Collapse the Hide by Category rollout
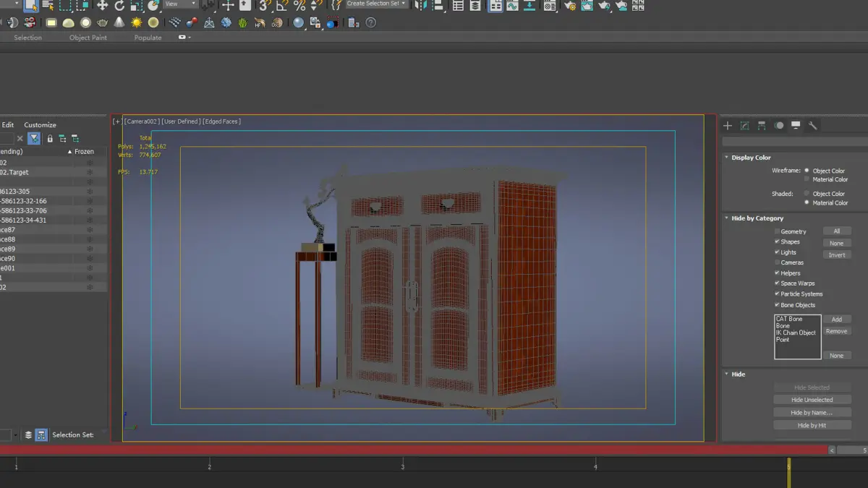Screen dimensions: 868x488 click(757, 218)
